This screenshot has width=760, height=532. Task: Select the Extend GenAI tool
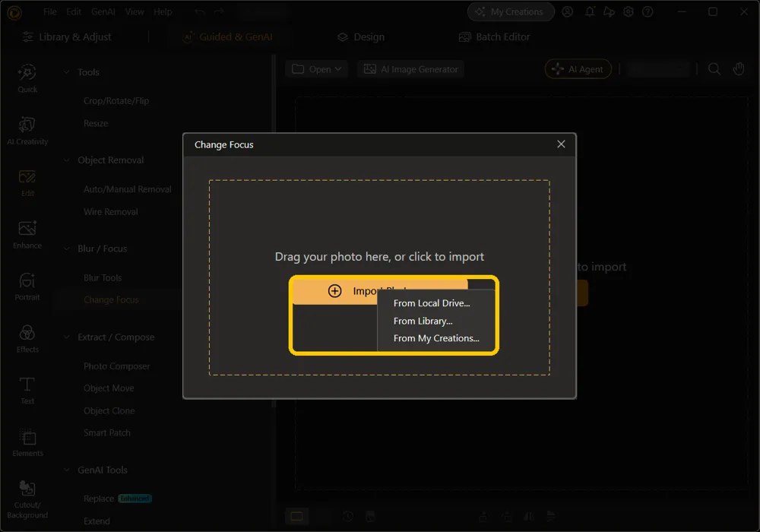pyautogui.click(x=97, y=521)
